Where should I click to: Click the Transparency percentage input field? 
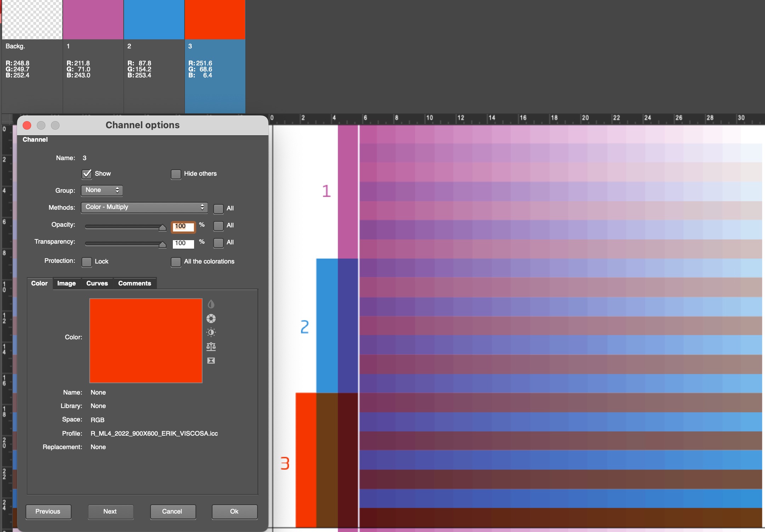click(183, 243)
